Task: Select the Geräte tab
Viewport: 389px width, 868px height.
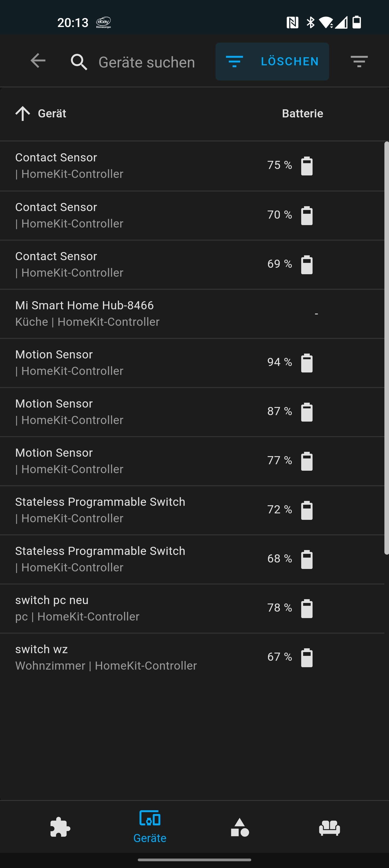Action: pos(150,827)
